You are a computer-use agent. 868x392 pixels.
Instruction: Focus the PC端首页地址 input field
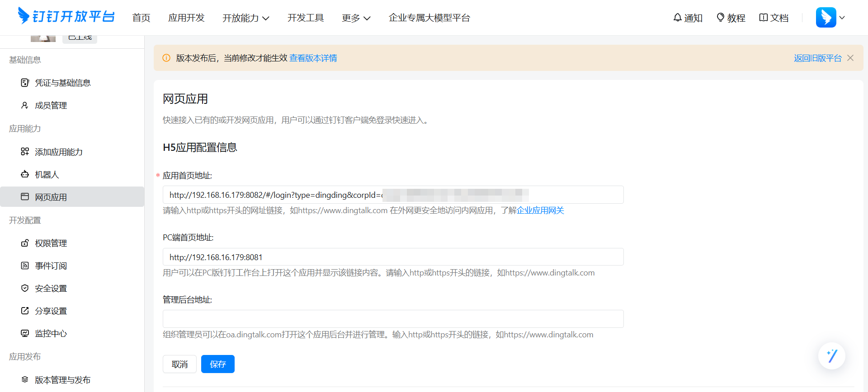393,257
